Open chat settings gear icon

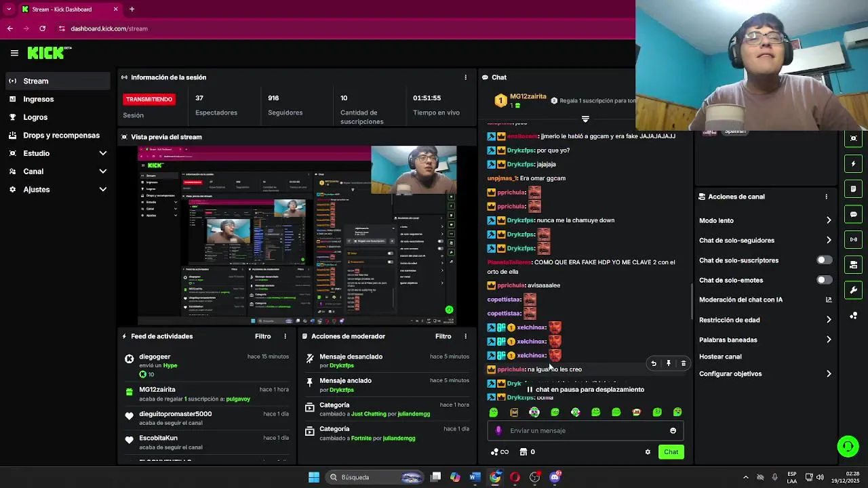click(x=648, y=452)
